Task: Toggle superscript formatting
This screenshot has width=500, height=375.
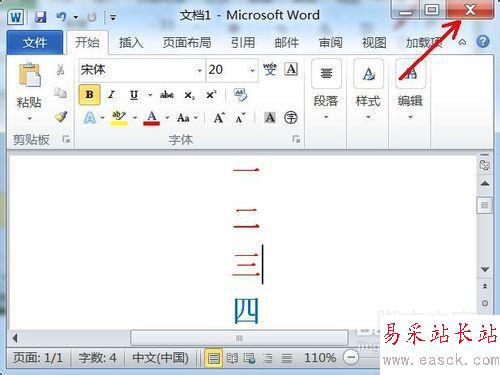Action: pyautogui.click(x=211, y=95)
